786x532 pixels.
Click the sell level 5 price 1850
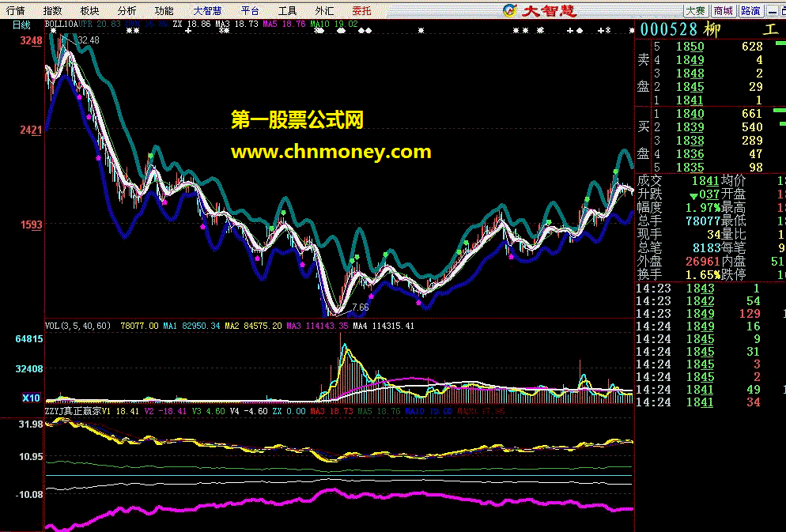[690, 47]
